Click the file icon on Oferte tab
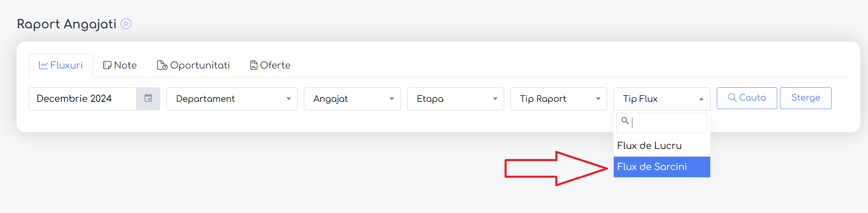Image resolution: width=868 pixels, height=213 pixels. 254,65
